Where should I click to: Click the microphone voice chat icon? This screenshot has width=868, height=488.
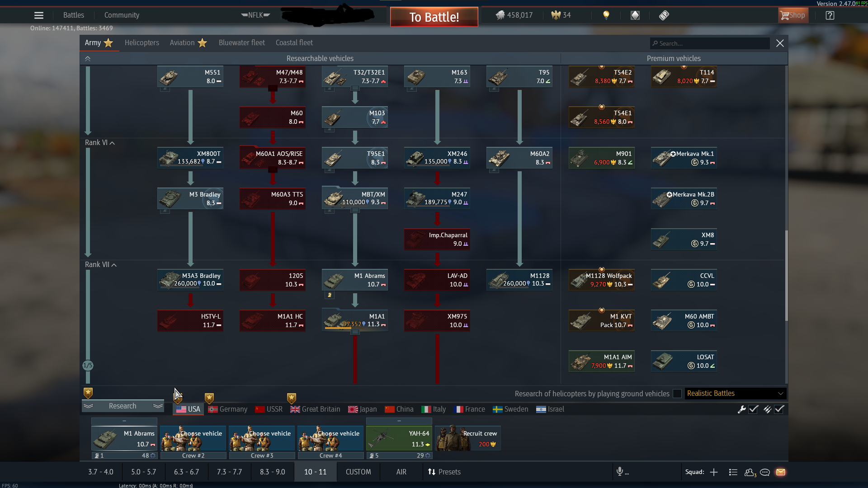(x=620, y=472)
